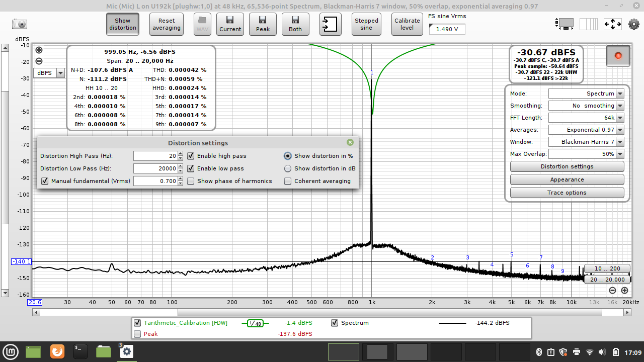Image resolution: width=644 pixels, height=362 pixels.
Task: Set range with 10 .. 200 button
Action: coord(607,268)
